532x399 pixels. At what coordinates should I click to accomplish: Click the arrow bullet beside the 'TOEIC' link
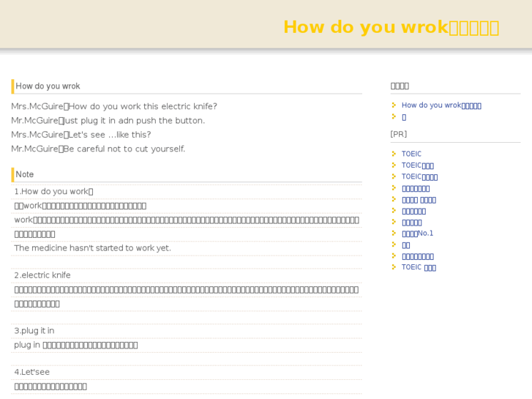[394, 154]
